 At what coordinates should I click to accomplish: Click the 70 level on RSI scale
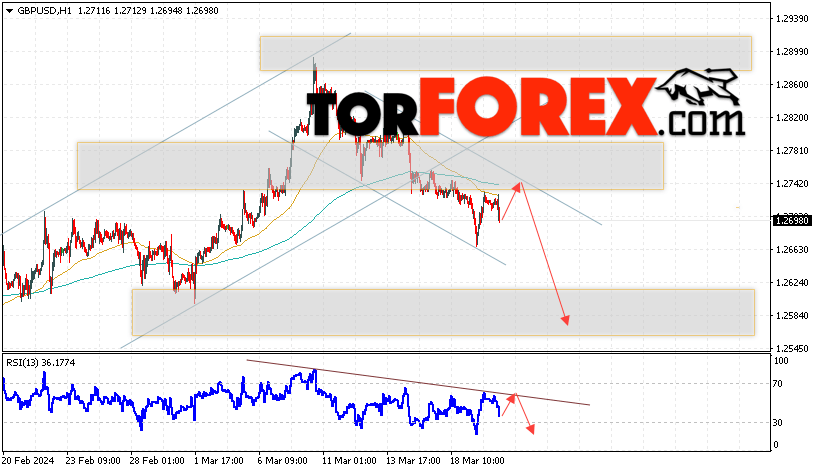[777, 384]
